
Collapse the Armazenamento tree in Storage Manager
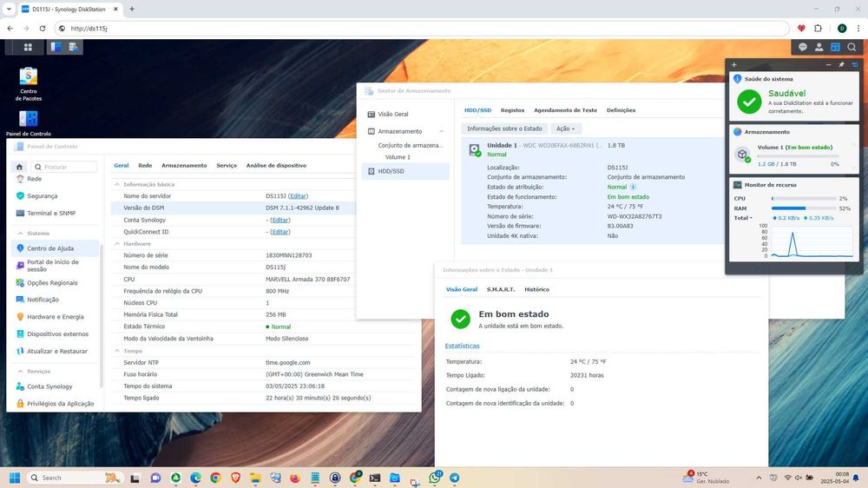point(441,132)
